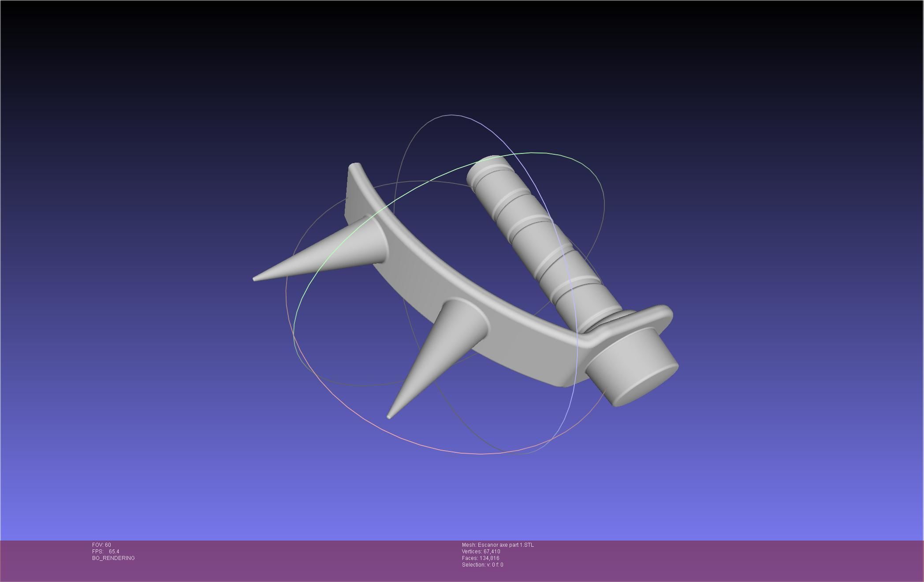Click the Vertices: 67,410 text
The image size is (924, 582).
coord(481,552)
